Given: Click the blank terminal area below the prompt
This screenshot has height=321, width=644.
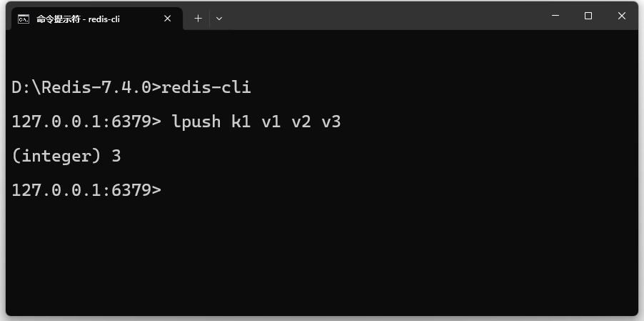Looking at the screenshot, I should (322, 259).
